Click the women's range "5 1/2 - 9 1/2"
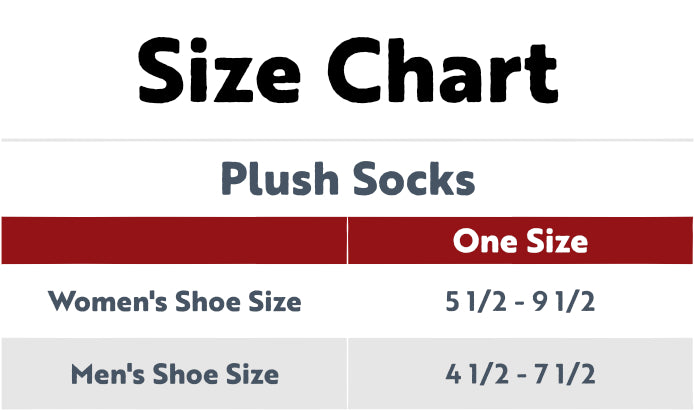Image resolution: width=695 pixels, height=412 pixels. point(520,301)
